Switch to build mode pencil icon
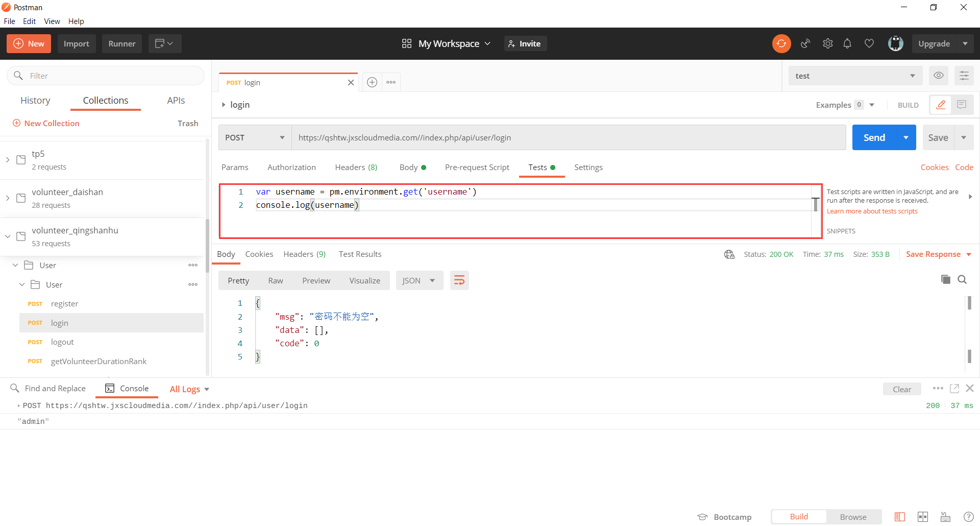980x526 pixels. pos(941,105)
